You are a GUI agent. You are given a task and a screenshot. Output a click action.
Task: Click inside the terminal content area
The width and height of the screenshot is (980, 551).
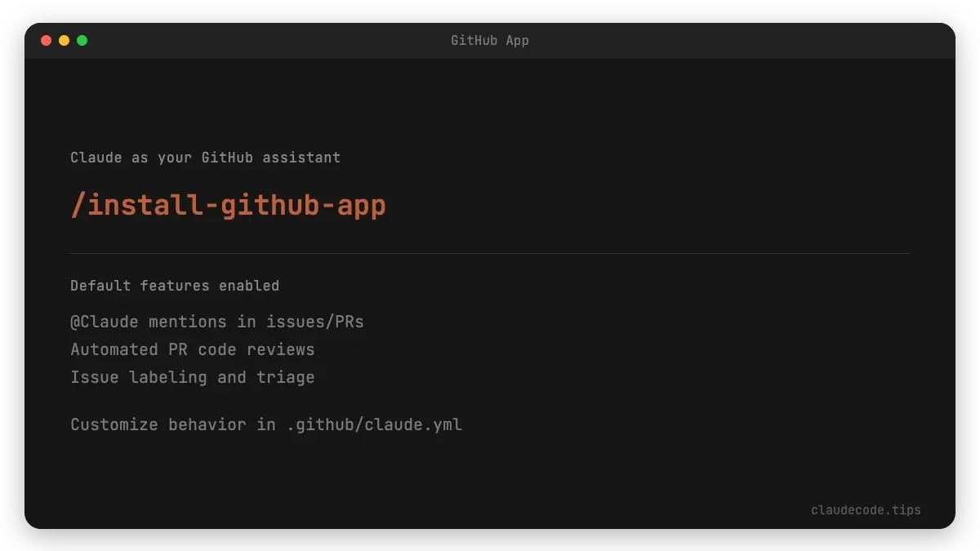tap(490, 327)
